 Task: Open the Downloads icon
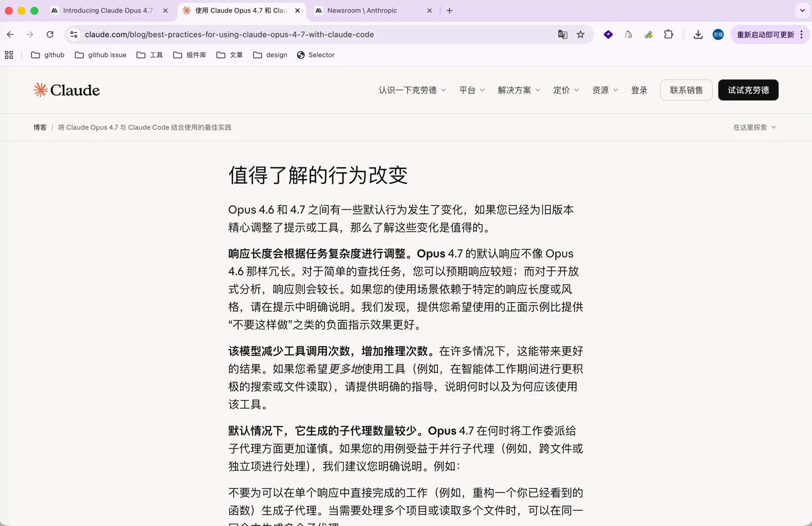(x=698, y=35)
